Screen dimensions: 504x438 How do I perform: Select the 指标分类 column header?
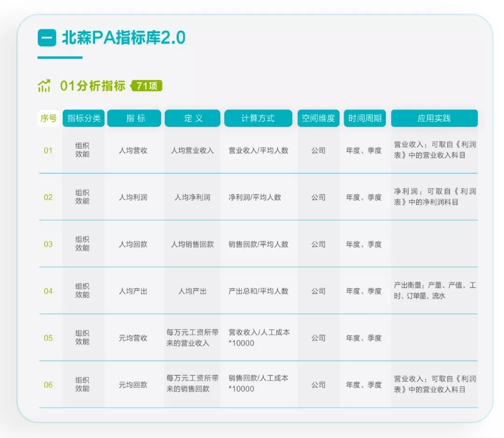83,118
